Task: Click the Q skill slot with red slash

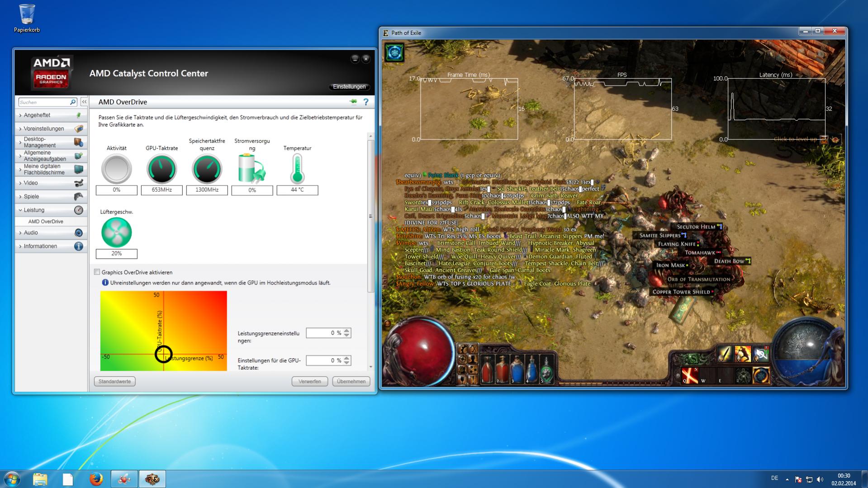Action: coord(690,375)
